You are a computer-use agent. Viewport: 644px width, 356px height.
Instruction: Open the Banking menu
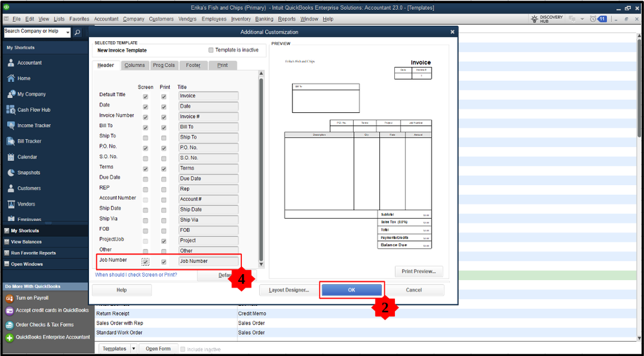pos(264,19)
